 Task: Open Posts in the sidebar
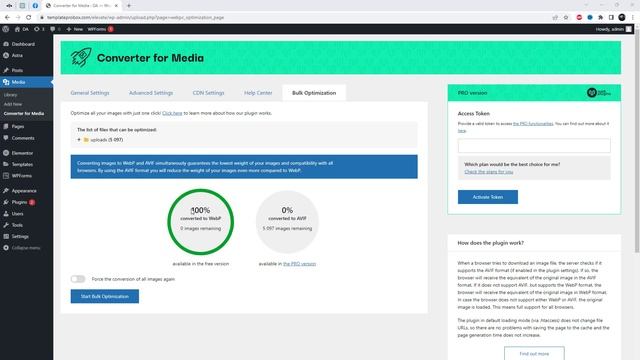pos(17,70)
